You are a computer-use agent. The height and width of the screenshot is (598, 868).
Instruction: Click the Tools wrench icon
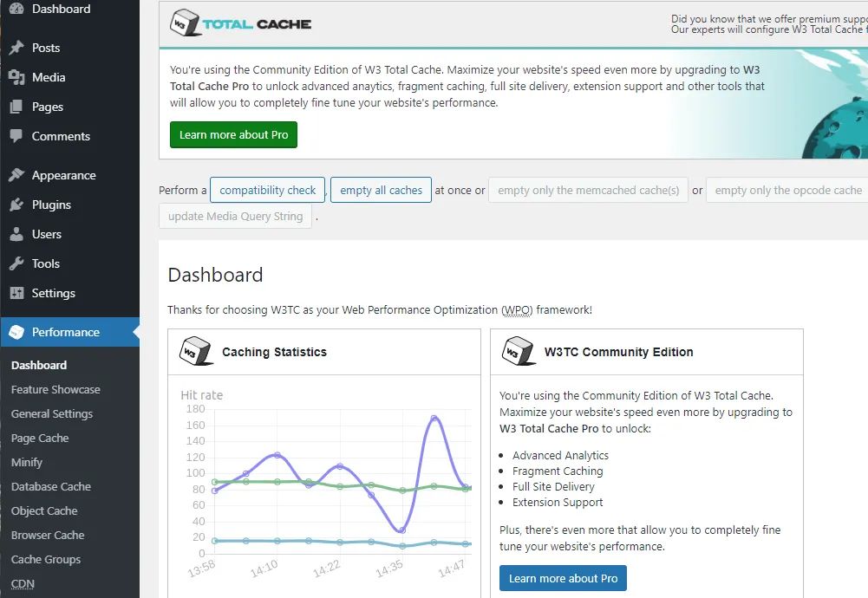click(16, 263)
